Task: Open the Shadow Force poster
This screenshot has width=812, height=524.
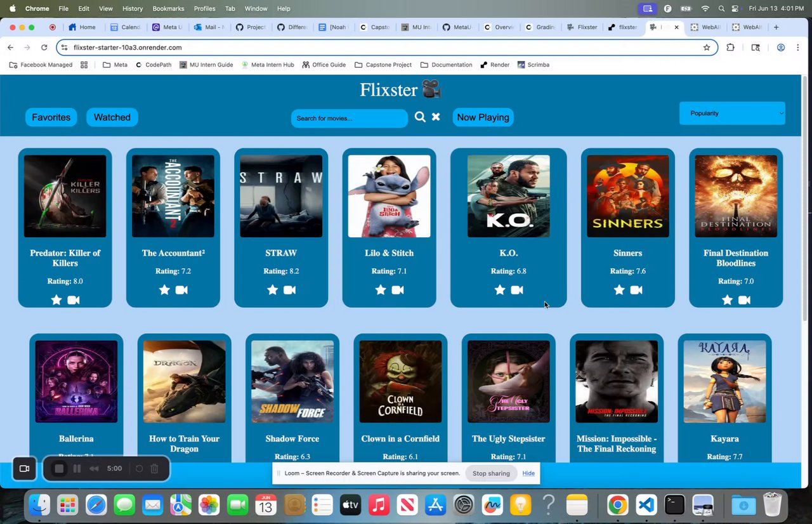Action: (292, 381)
